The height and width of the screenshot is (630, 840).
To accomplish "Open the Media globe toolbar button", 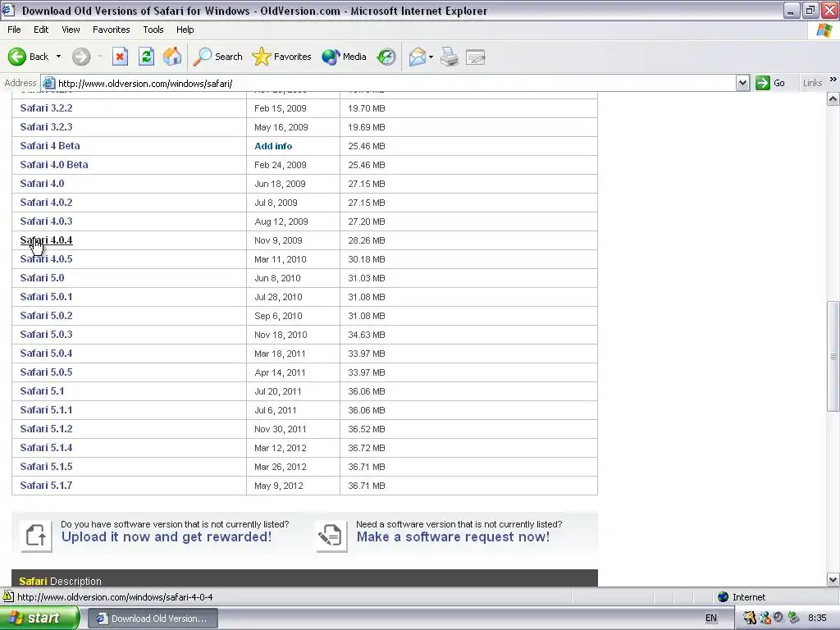I will 344,57.
